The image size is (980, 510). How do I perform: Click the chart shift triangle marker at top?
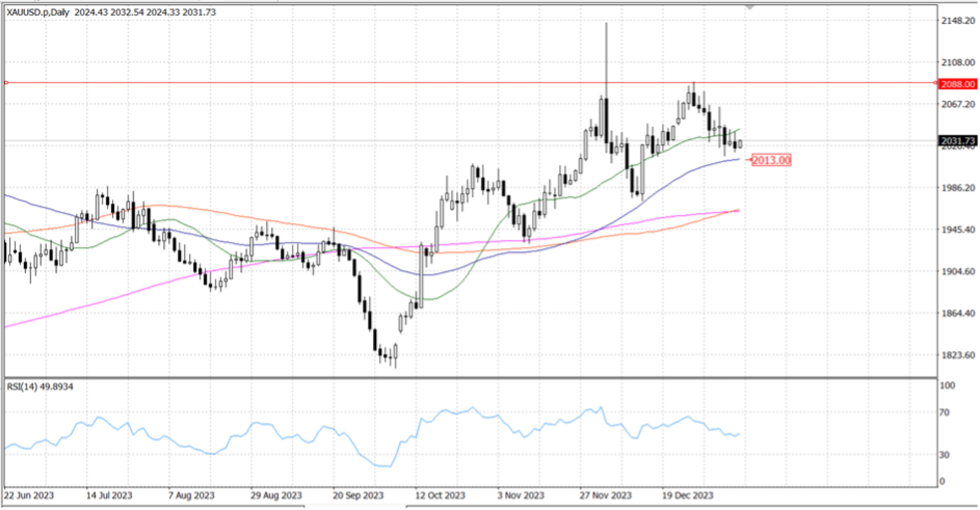pyautogui.click(x=750, y=7)
